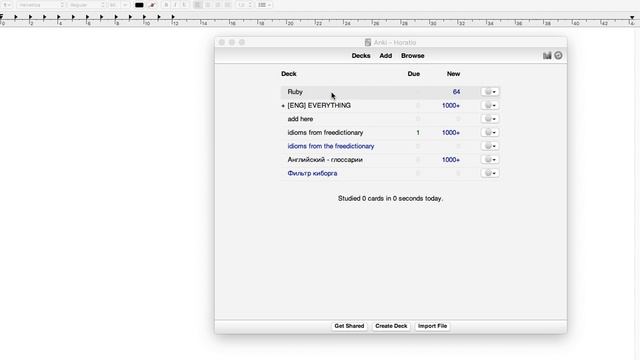
Task: Click the Anki document icon in title bar
Action: (368, 42)
